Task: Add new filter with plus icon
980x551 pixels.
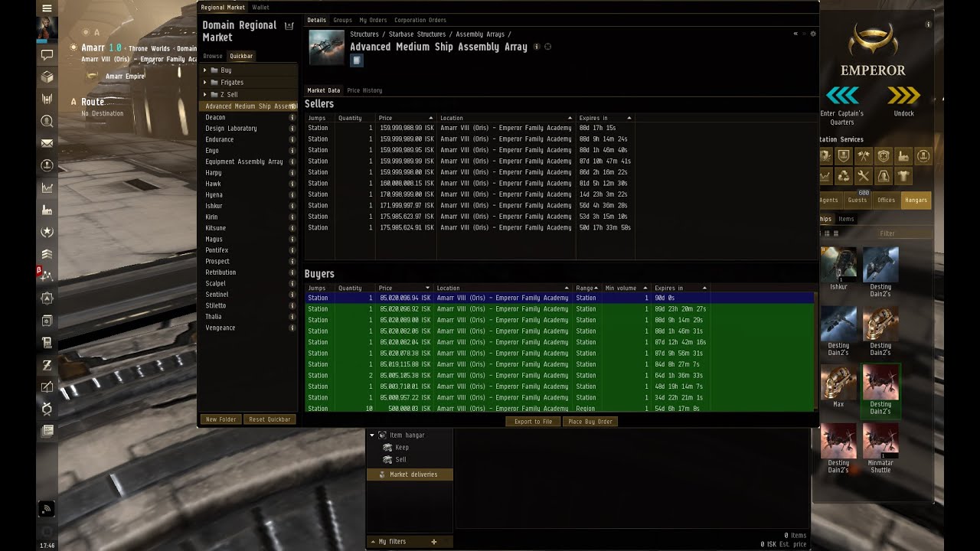Action: 434,542
